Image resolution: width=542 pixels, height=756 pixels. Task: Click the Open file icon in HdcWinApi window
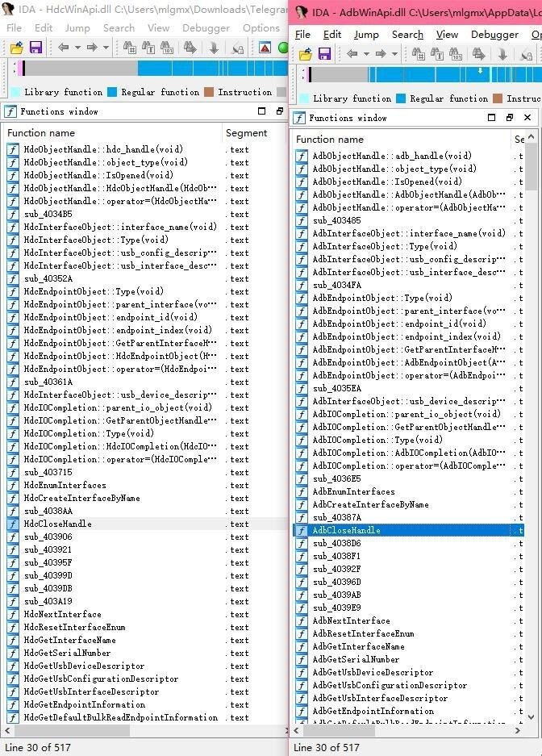coord(16,48)
